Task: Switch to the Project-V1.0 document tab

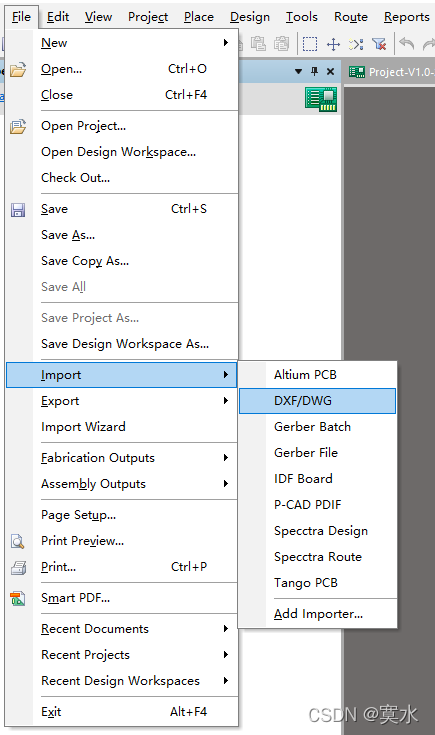Action: click(x=391, y=72)
